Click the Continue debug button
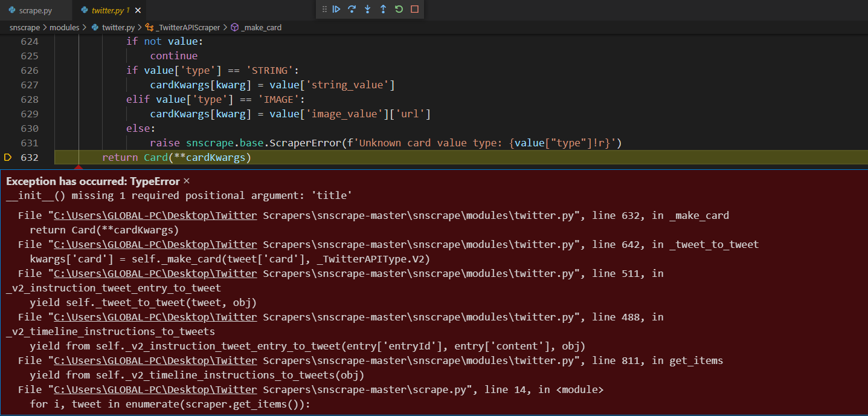Viewport: 868px width, 416px height. click(336, 9)
